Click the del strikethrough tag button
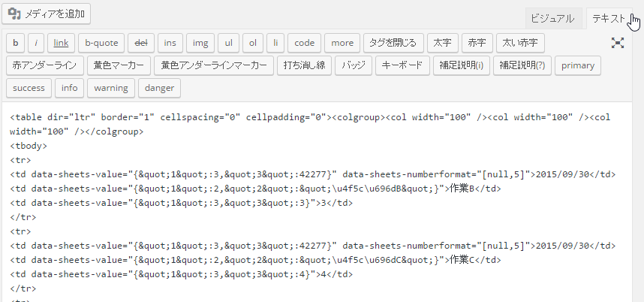The width and height of the screenshot is (644, 302). [140, 43]
